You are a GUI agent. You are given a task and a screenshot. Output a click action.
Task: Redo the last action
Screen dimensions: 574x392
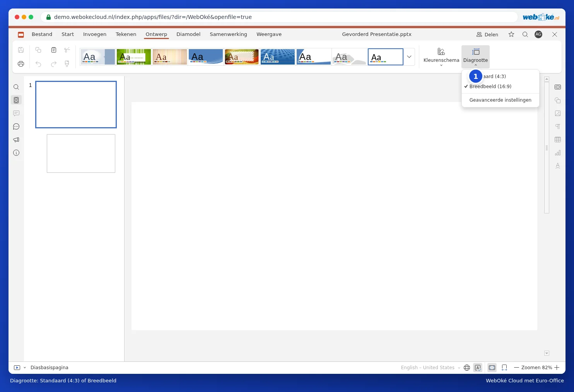54,64
